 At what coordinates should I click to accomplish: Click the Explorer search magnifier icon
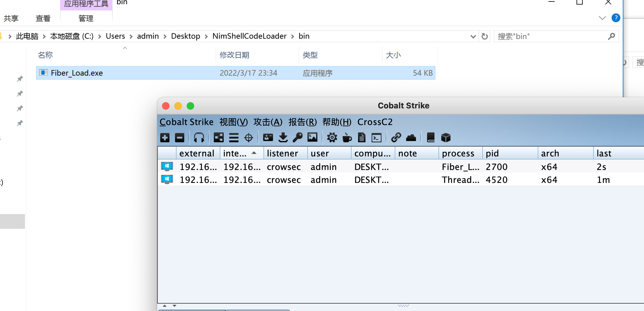(x=611, y=36)
